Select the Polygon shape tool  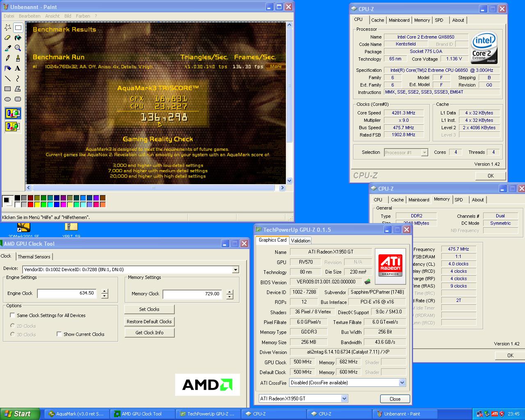click(x=18, y=89)
